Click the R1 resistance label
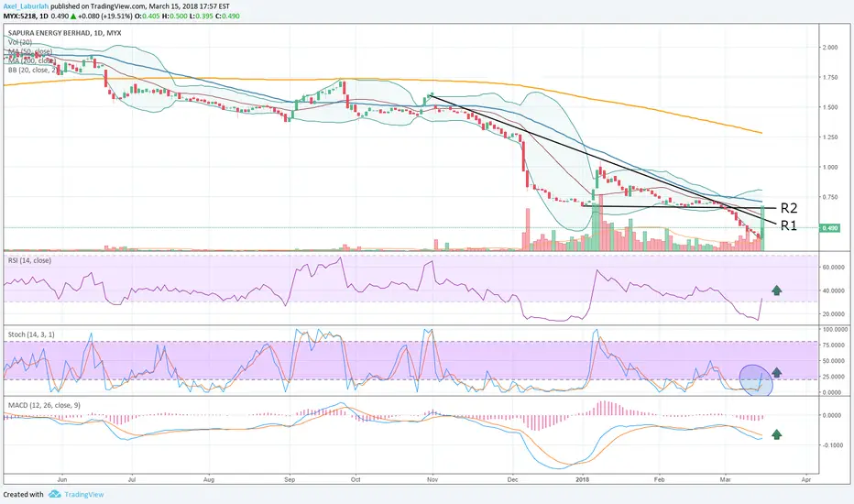This screenshot has width=854, height=504. click(789, 225)
